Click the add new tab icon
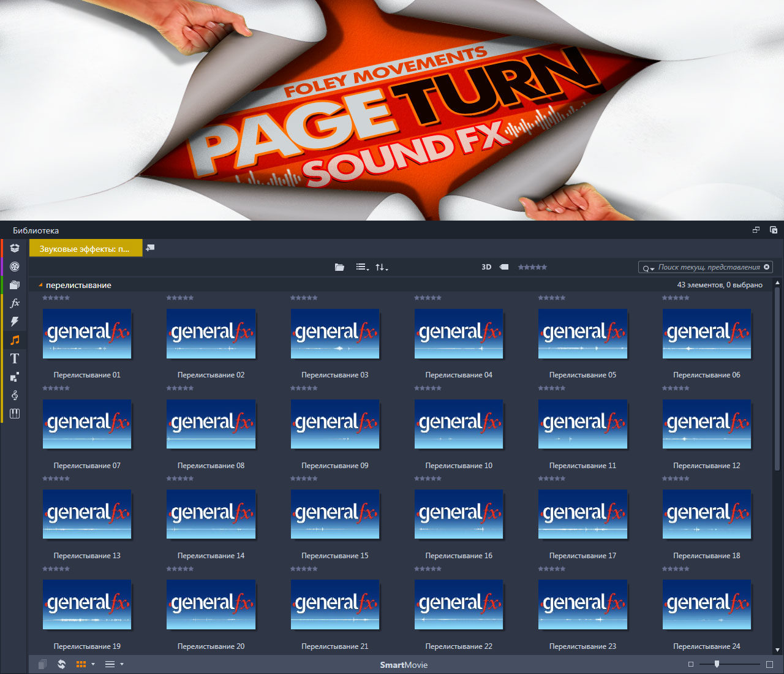Viewport: 784px width, 674px height. tap(150, 248)
